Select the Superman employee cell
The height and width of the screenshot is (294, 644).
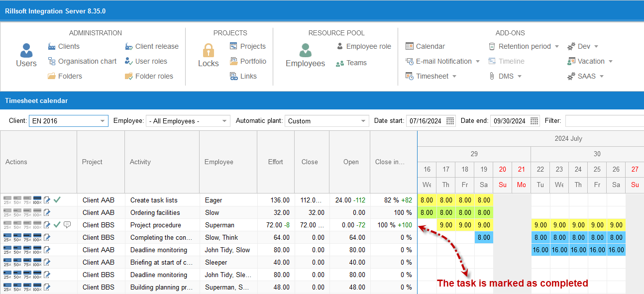point(228,225)
